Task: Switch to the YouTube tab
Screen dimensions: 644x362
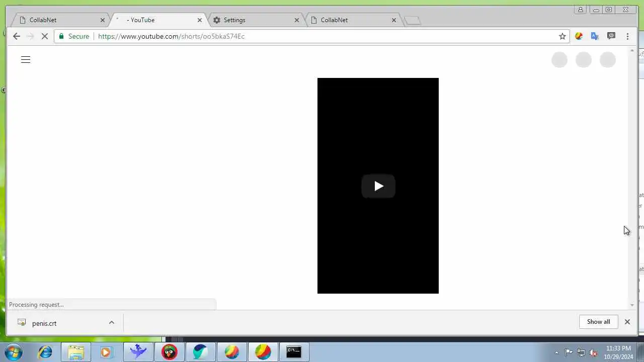Action: click(157, 20)
